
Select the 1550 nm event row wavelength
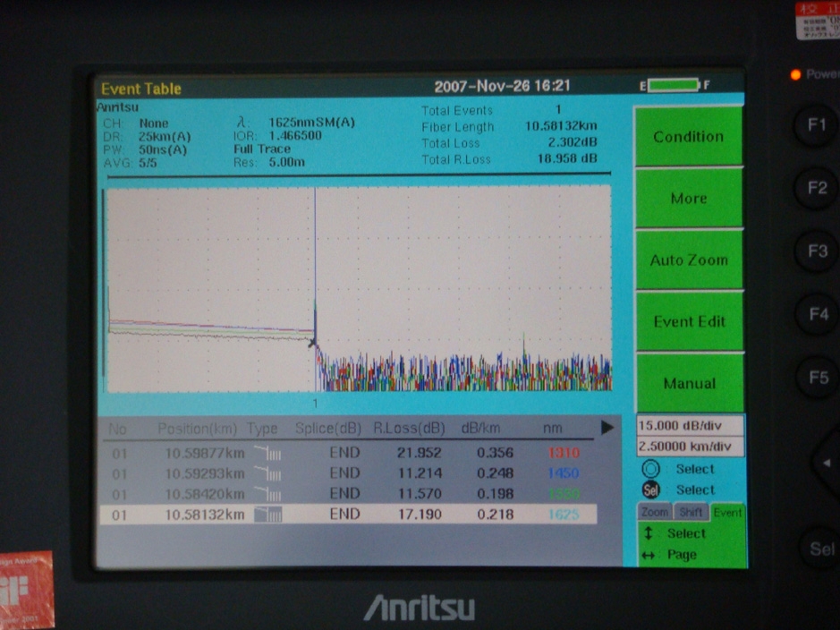coord(563,494)
